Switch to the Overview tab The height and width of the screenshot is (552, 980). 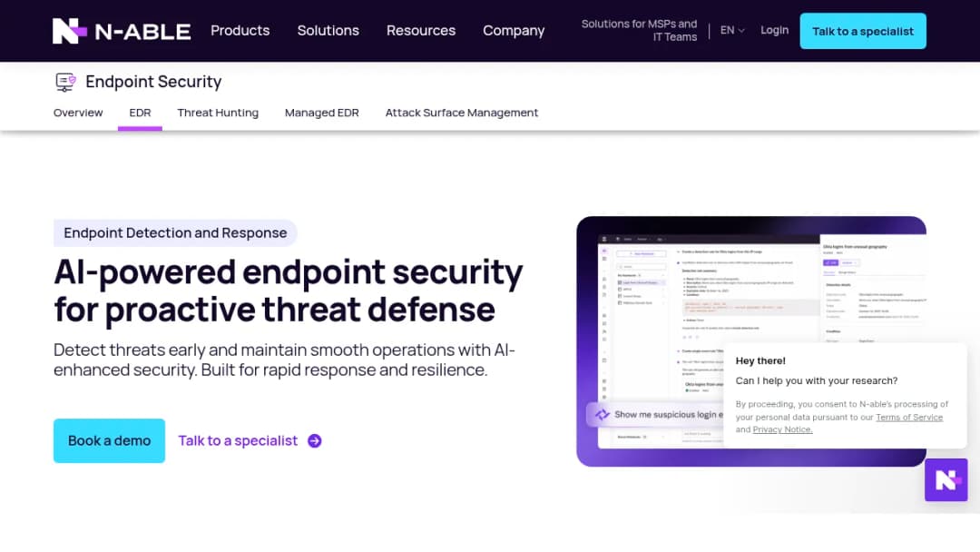pyautogui.click(x=78, y=113)
